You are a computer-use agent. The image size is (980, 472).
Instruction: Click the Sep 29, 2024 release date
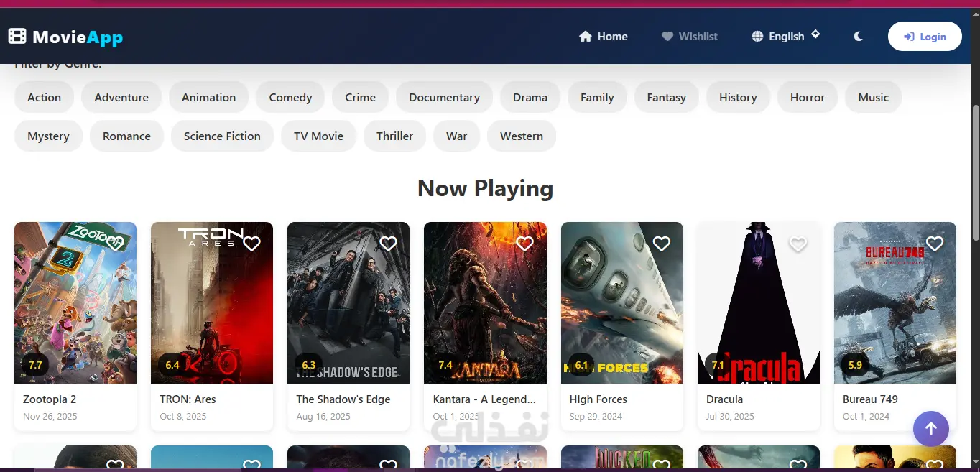[x=596, y=416]
